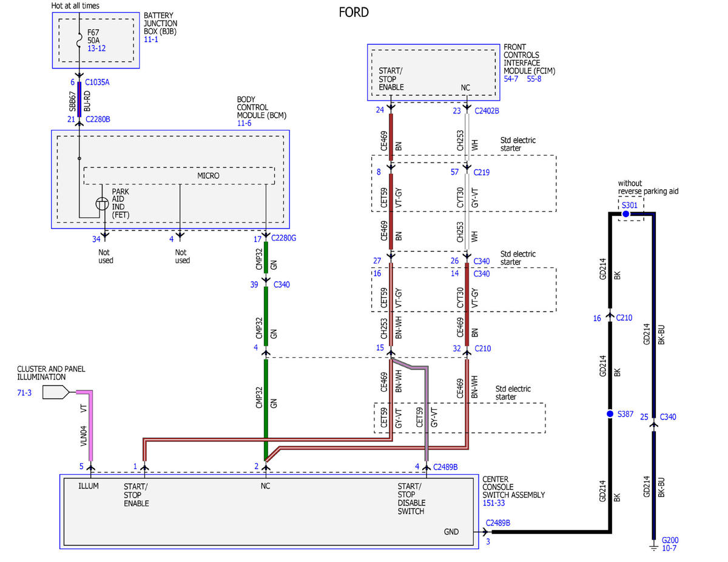Click the START/STOP DISABLE SWITCH label

pyautogui.click(x=411, y=499)
